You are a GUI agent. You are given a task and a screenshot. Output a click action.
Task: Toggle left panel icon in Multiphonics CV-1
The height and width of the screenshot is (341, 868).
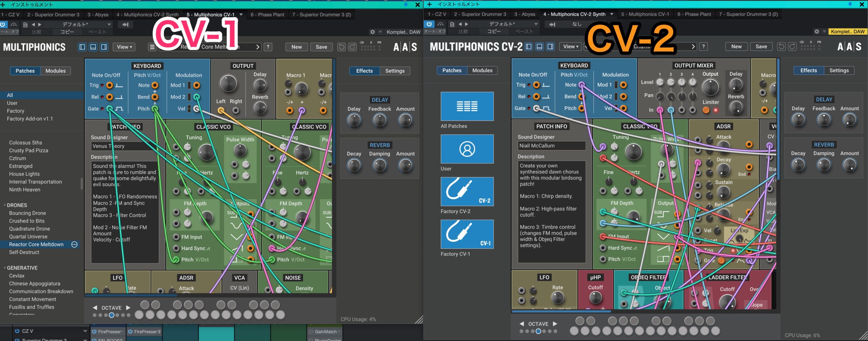click(x=82, y=47)
